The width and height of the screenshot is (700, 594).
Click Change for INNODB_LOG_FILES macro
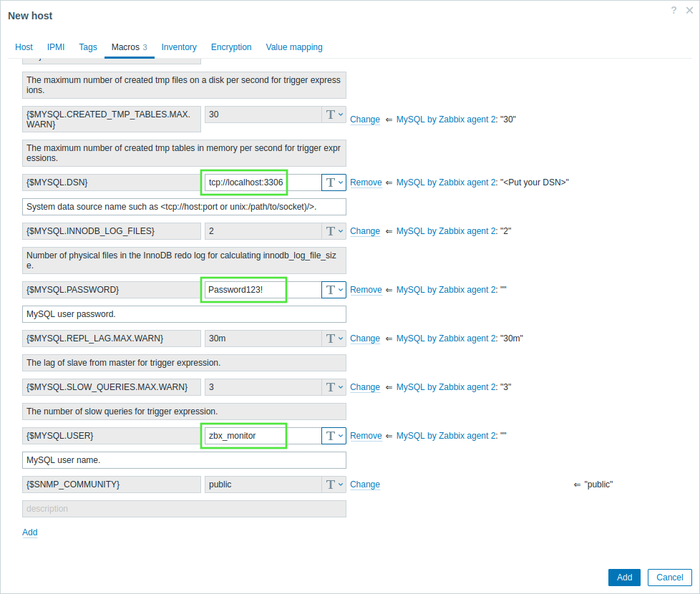365,230
